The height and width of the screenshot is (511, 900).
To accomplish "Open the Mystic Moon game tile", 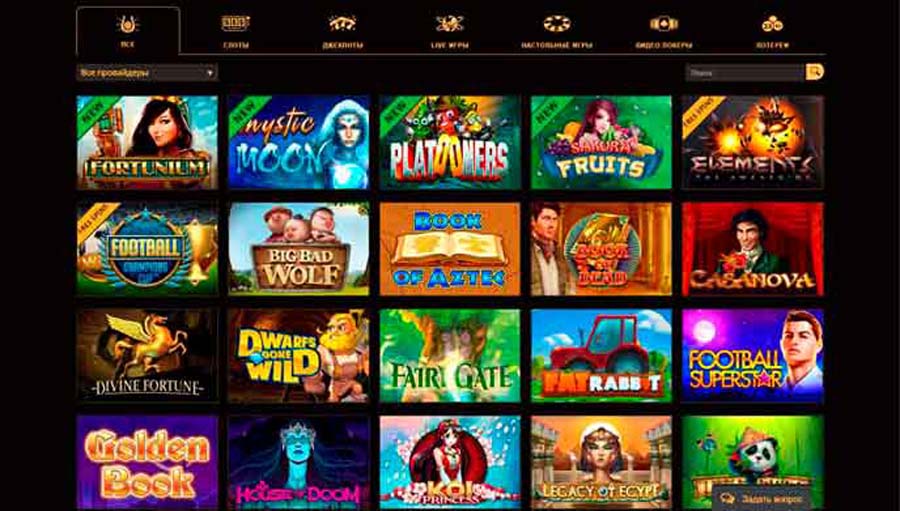I will click(x=299, y=142).
